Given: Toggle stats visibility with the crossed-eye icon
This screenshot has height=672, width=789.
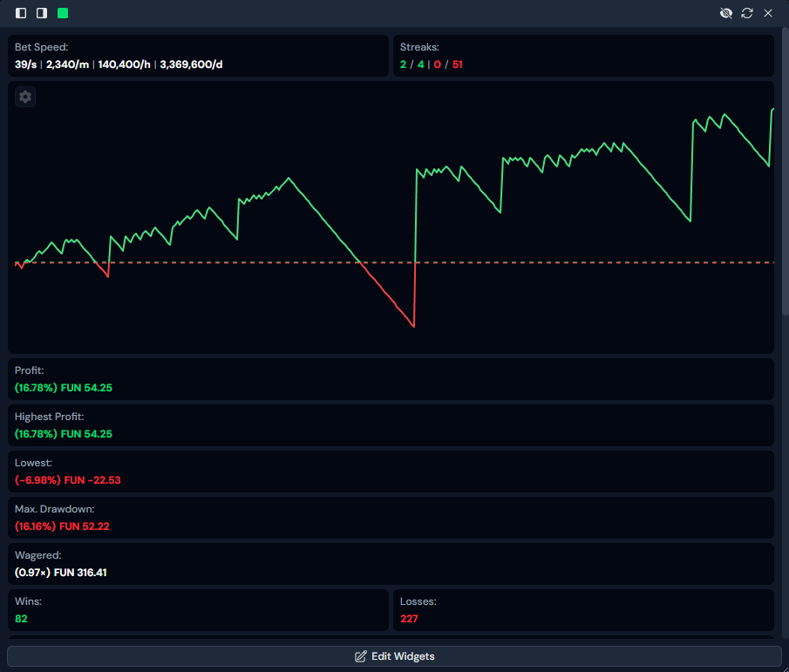Looking at the screenshot, I should 724,13.
